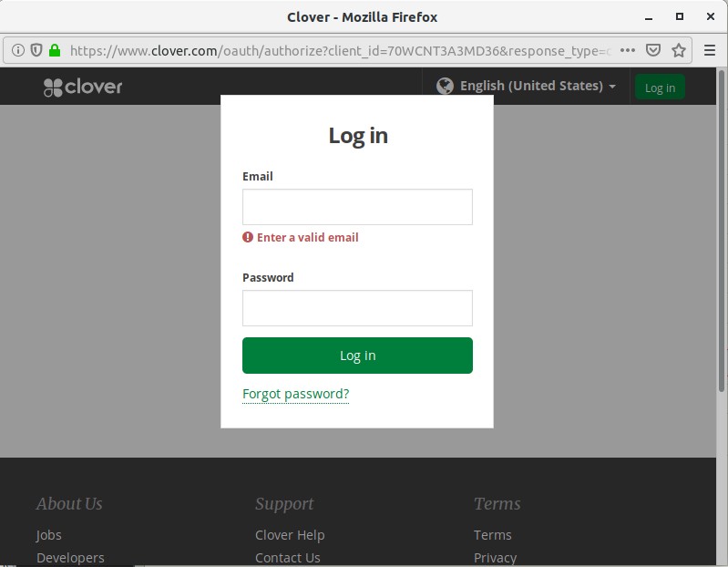The image size is (728, 567).
Task: Submit the green Log in button in form
Action: click(357, 356)
